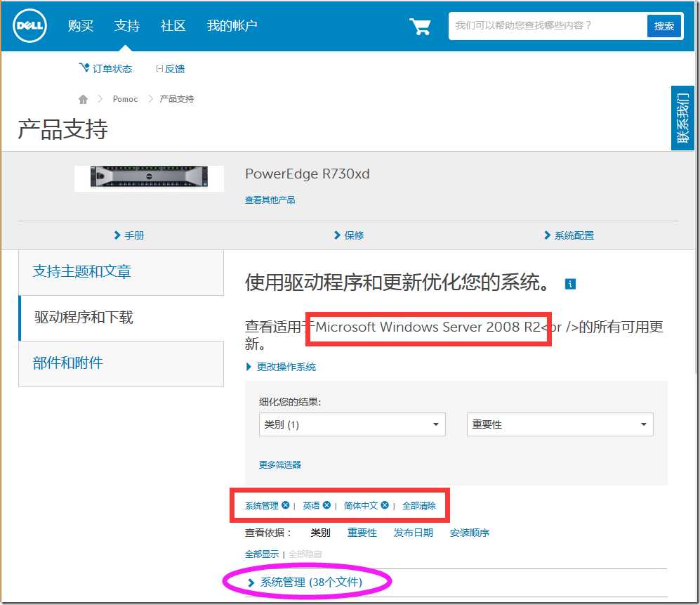
Task: View by 重要性 link
Action: [362, 533]
